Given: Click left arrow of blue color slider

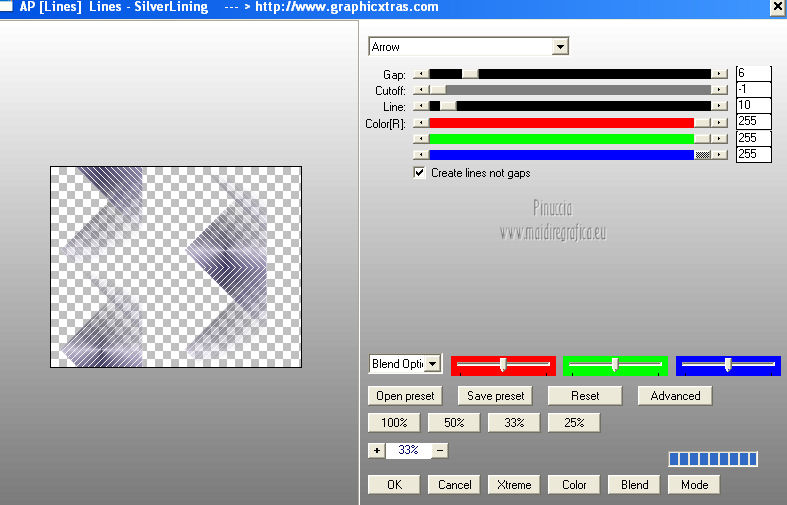Looking at the screenshot, I should click(x=421, y=155).
